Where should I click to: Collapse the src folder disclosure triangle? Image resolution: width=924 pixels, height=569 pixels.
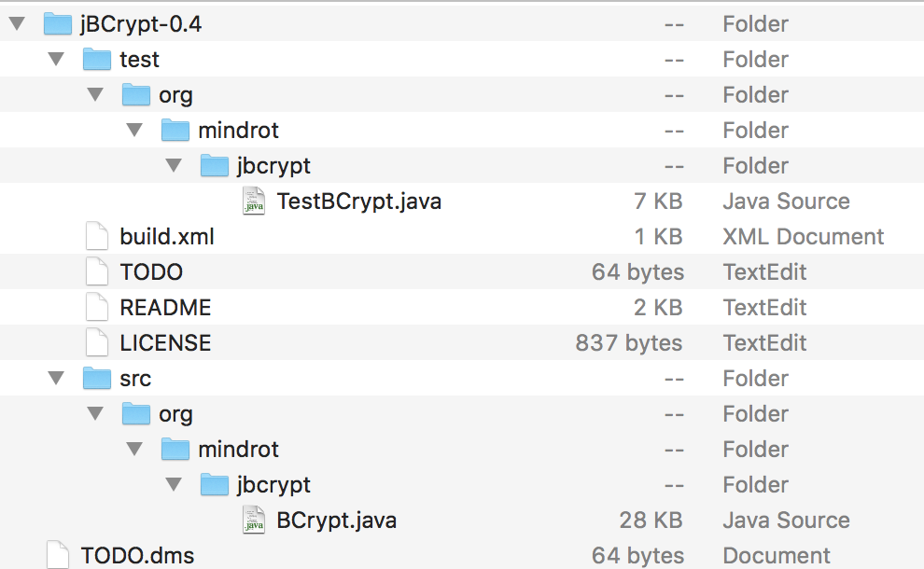[55, 379]
